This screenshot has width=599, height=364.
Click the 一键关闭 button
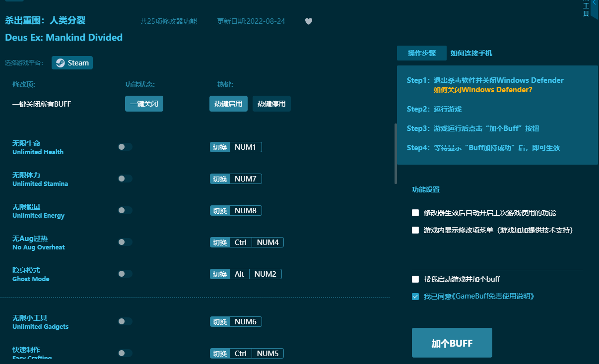point(144,104)
